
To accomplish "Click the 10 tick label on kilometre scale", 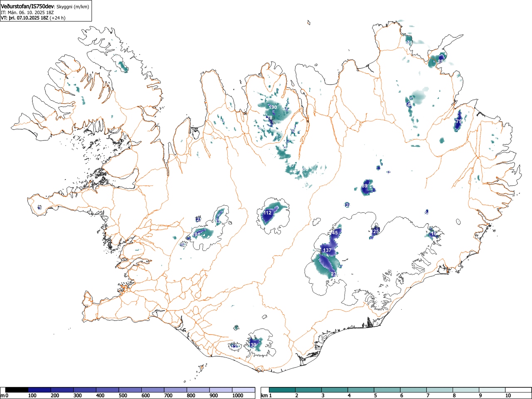I will tap(508, 396).
